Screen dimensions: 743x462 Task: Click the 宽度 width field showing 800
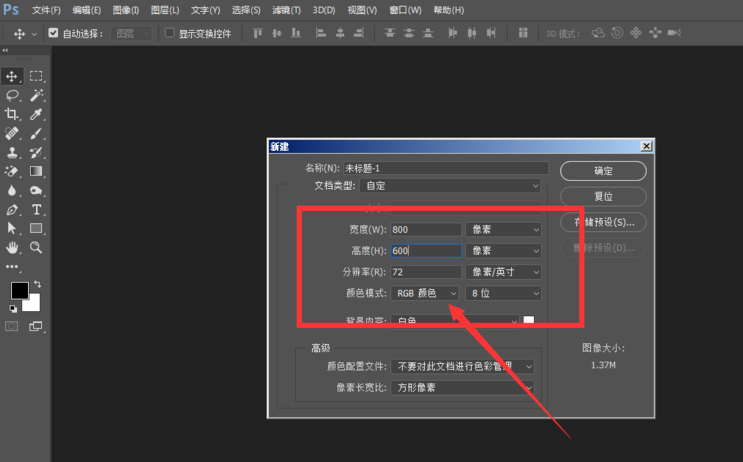pyautogui.click(x=426, y=229)
